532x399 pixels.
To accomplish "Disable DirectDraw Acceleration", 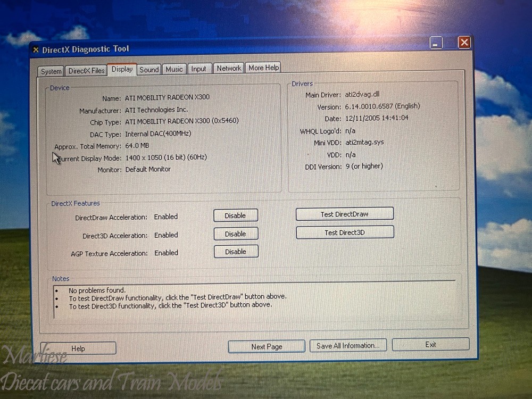I will (x=236, y=215).
